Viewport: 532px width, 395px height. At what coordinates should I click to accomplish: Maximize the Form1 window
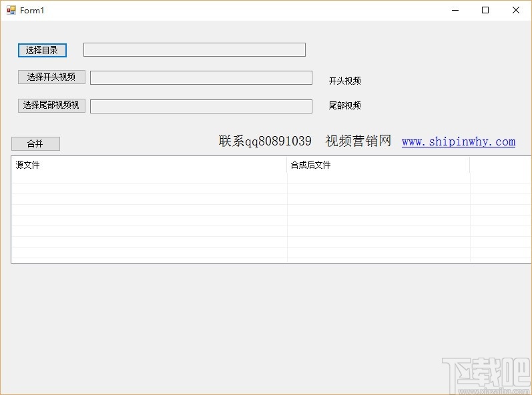485,10
